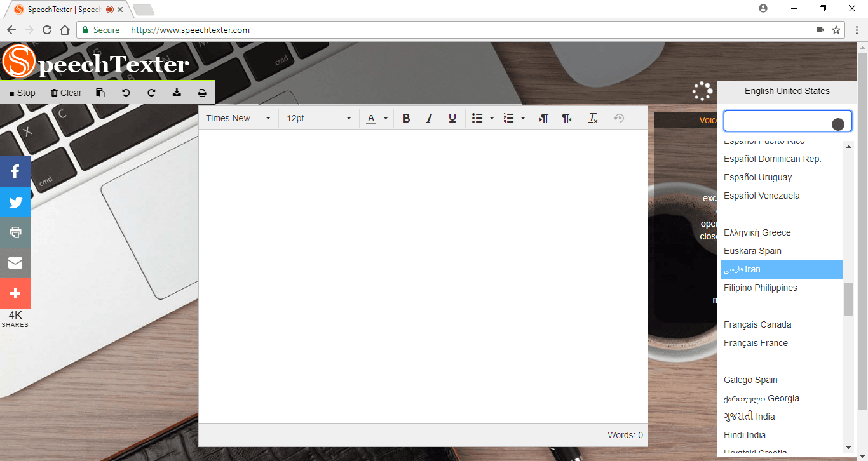Click the language search input field
The width and height of the screenshot is (868, 461).
click(776, 121)
